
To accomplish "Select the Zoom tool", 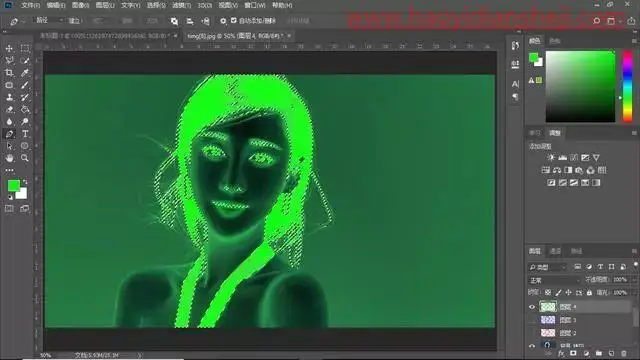I will [25, 158].
